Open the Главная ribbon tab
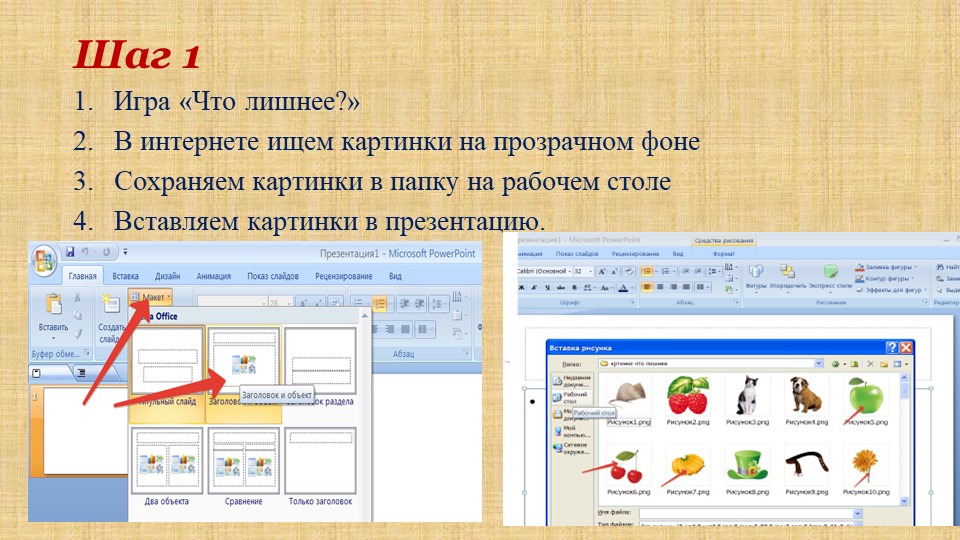The width and height of the screenshot is (960, 540). (x=82, y=276)
